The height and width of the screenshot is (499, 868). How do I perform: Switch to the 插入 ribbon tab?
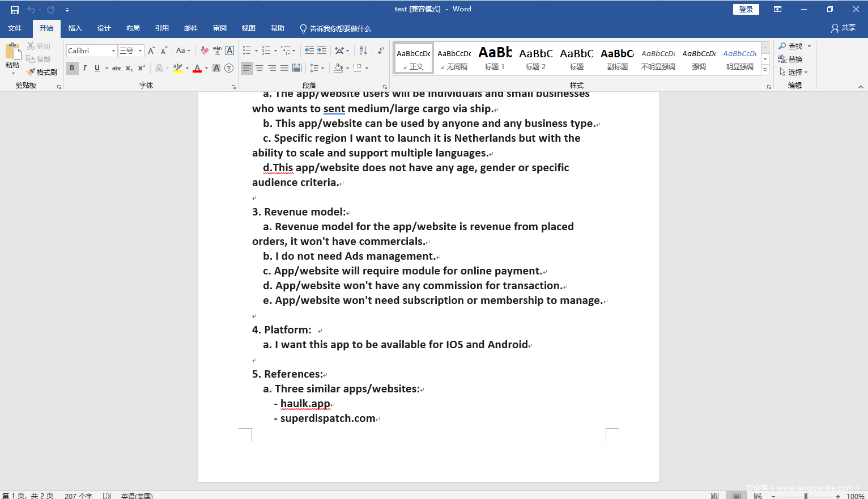(75, 28)
